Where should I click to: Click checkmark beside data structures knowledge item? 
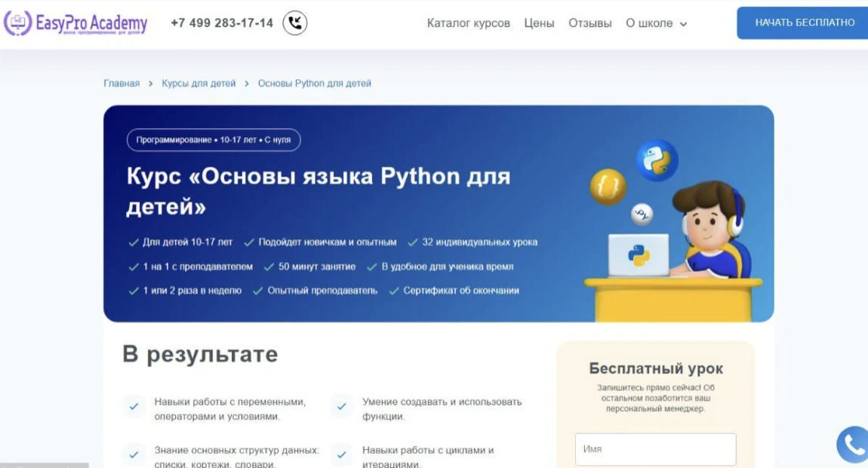(134, 454)
